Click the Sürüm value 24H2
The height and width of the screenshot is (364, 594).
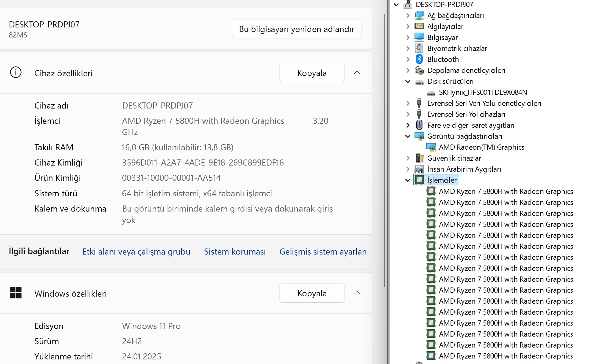point(132,341)
